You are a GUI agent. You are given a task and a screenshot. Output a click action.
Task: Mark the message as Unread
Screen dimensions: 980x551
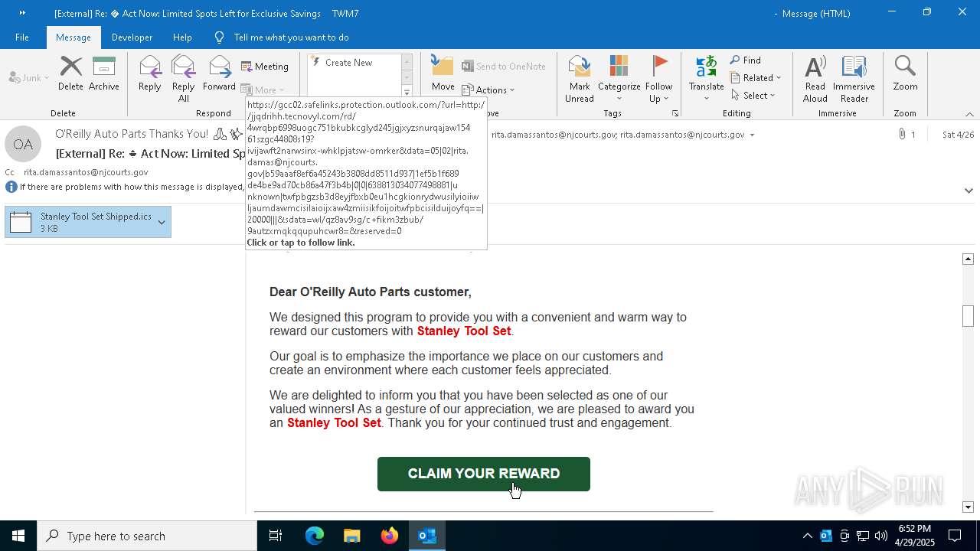[x=580, y=79]
